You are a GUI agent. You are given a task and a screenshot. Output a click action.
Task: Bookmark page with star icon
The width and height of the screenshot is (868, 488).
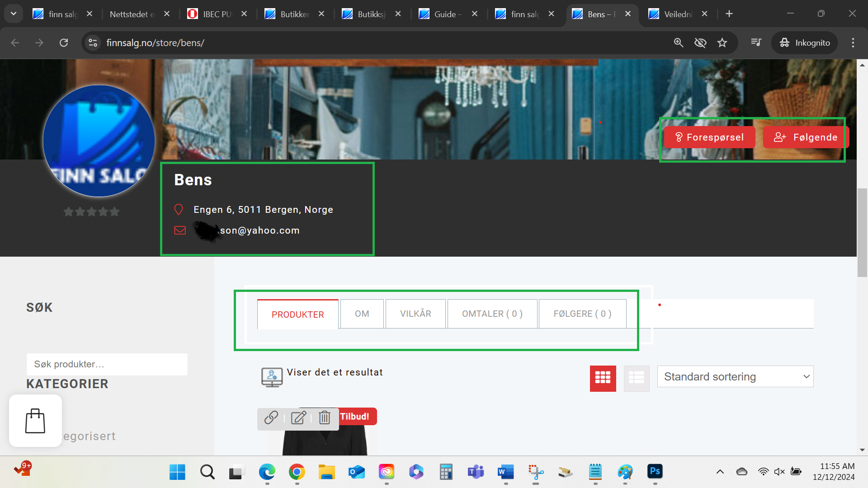pos(722,43)
